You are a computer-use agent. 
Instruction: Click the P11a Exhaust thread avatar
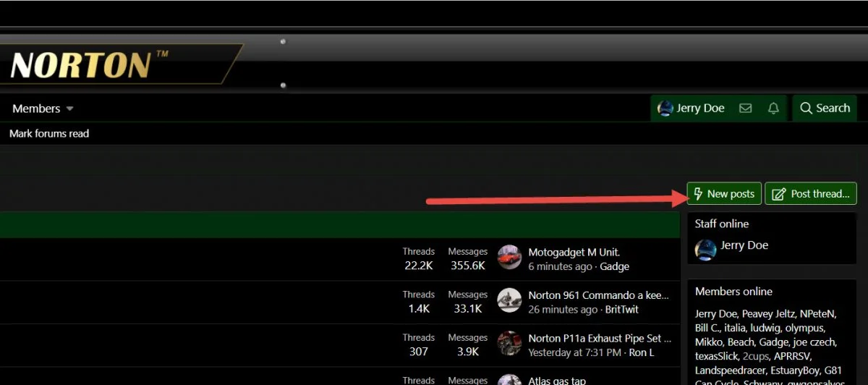[x=510, y=343]
